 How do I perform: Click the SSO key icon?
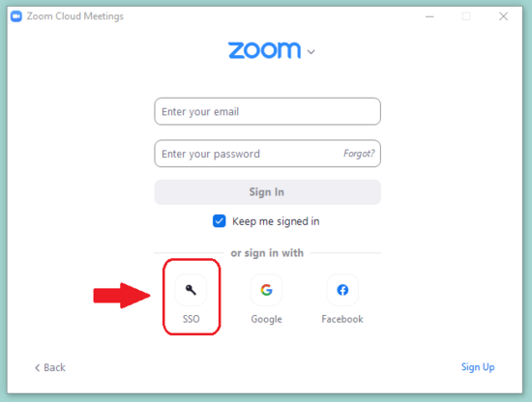click(x=191, y=290)
